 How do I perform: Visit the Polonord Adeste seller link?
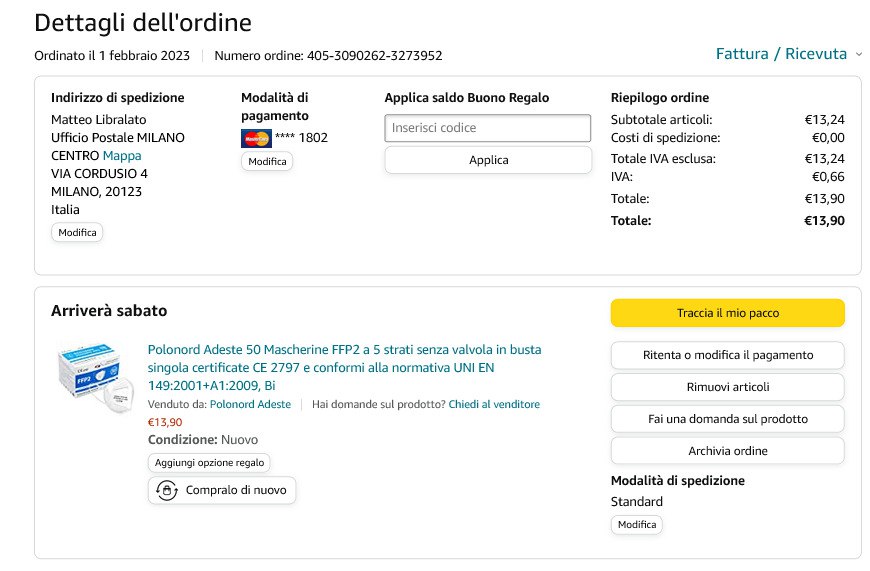pos(250,405)
